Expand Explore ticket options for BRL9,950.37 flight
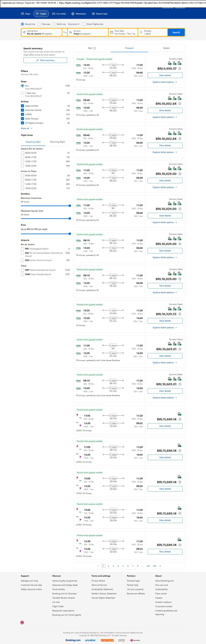This screenshot has width=206, height=644. pyautogui.click(x=165, y=82)
